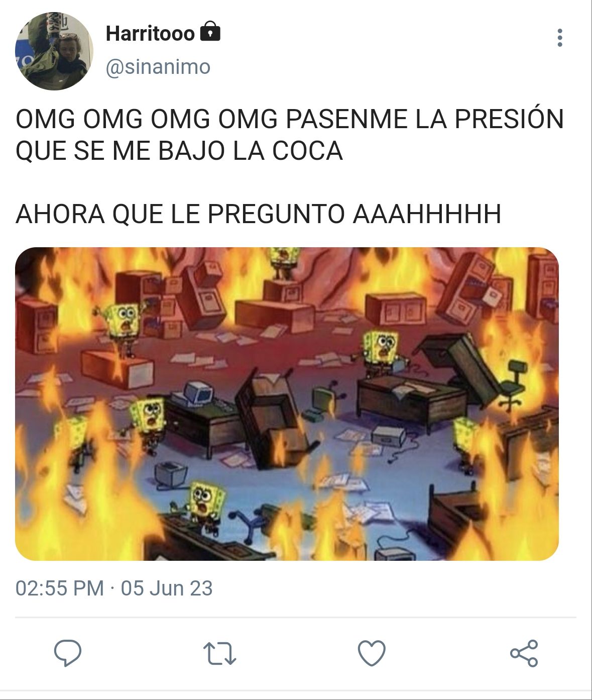Retweet this post using the arrows icon

pos(219,653)
